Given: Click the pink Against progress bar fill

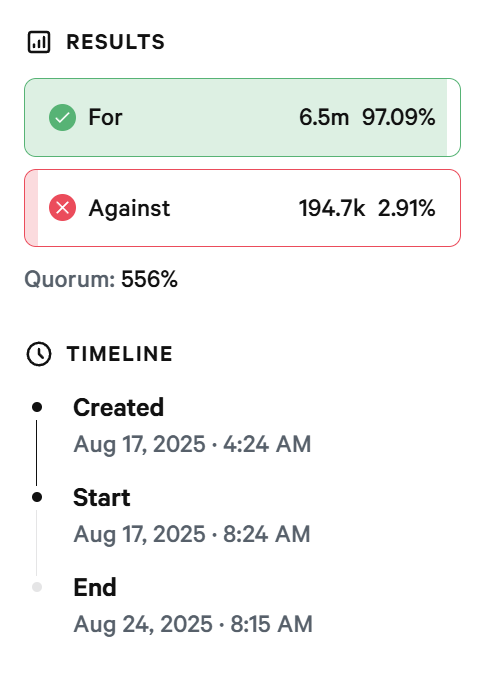Looking at the screenshot, I should (31, 208).
